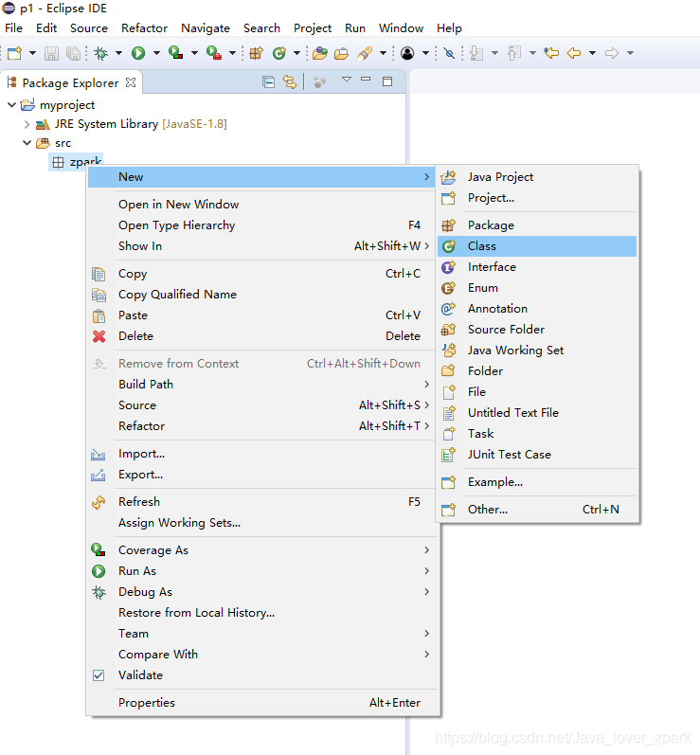Select Restore from Local History...
This screenshot has height=755, width=700.
(262, 613)
